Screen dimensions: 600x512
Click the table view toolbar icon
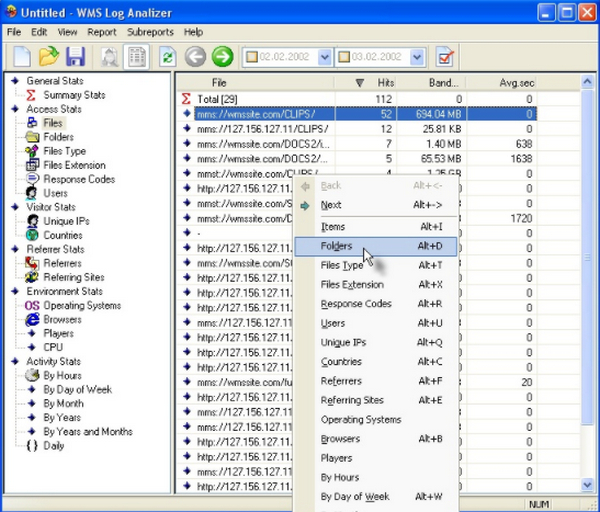coord(137,57)
